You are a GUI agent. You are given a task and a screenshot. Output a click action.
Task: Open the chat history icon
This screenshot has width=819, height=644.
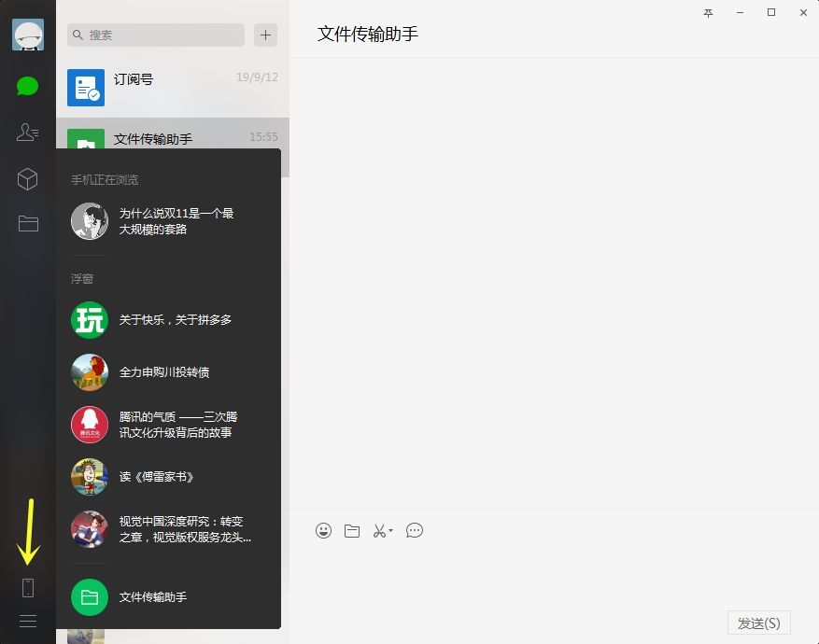[415, 531]
